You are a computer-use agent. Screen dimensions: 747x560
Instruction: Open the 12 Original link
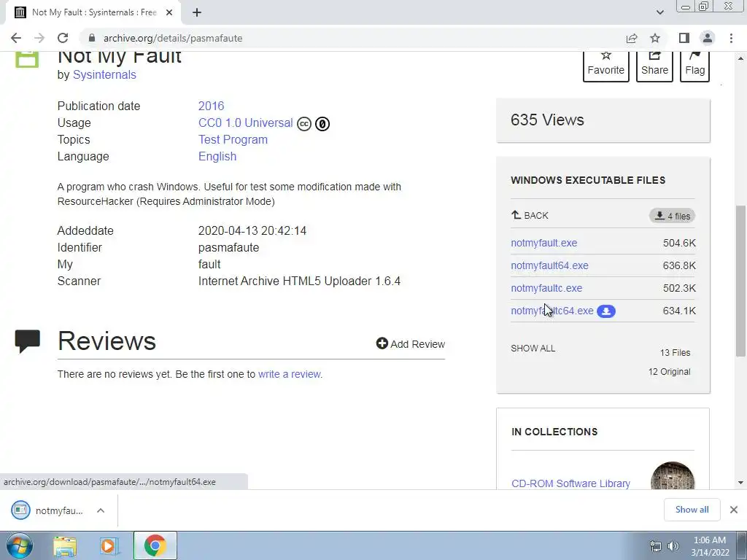670,372
